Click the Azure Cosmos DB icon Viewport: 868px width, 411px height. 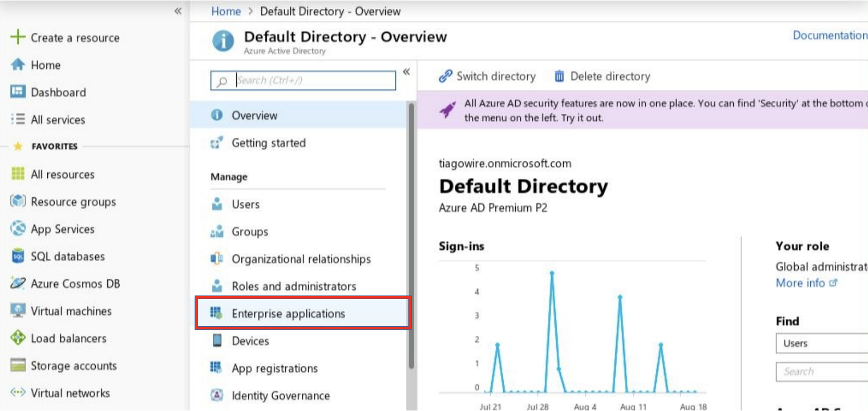click(18, 283)
